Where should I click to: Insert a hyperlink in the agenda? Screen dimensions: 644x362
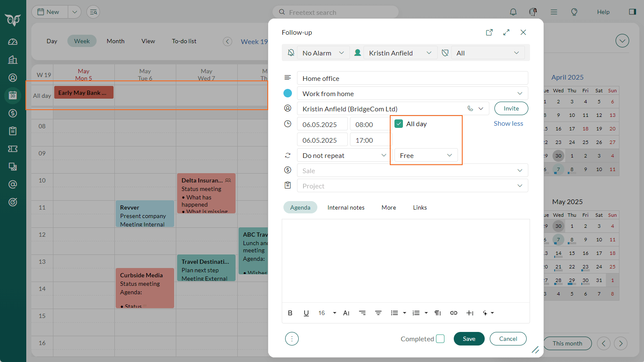pyautogui.click(x=454, y=313)
